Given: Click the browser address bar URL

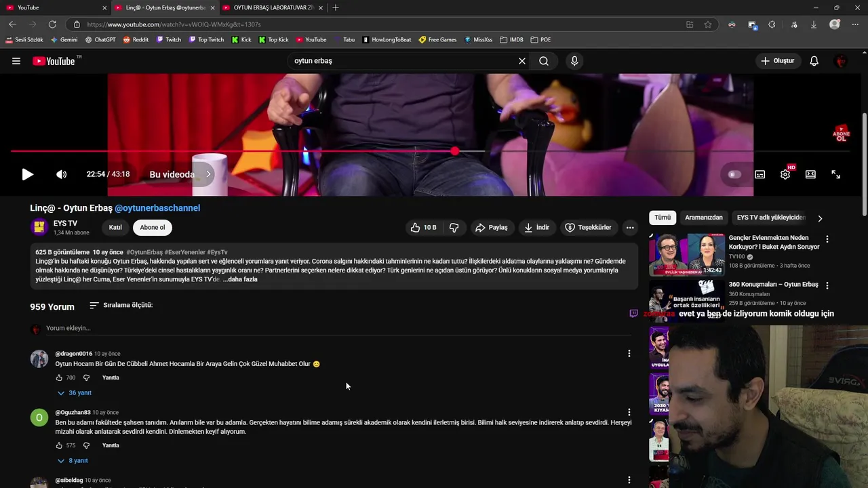Looking at the screenshot, I should pyautogui.click(x=174, y=24).
